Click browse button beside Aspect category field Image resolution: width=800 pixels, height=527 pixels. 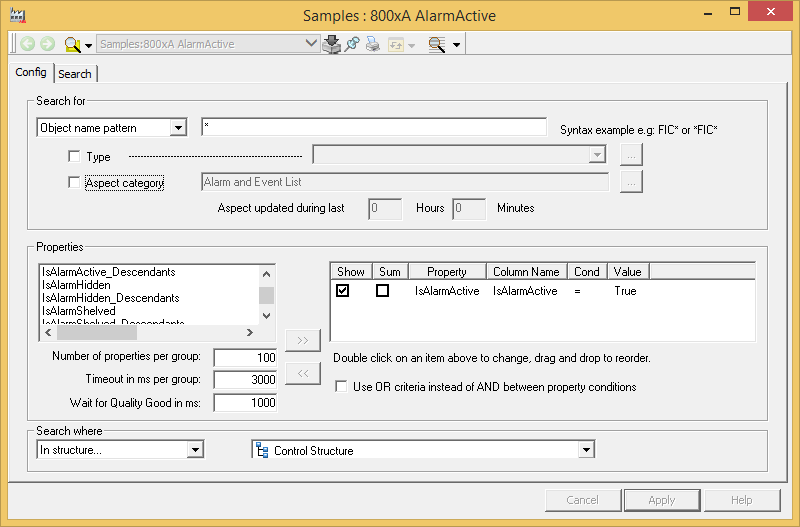[631, 182]
